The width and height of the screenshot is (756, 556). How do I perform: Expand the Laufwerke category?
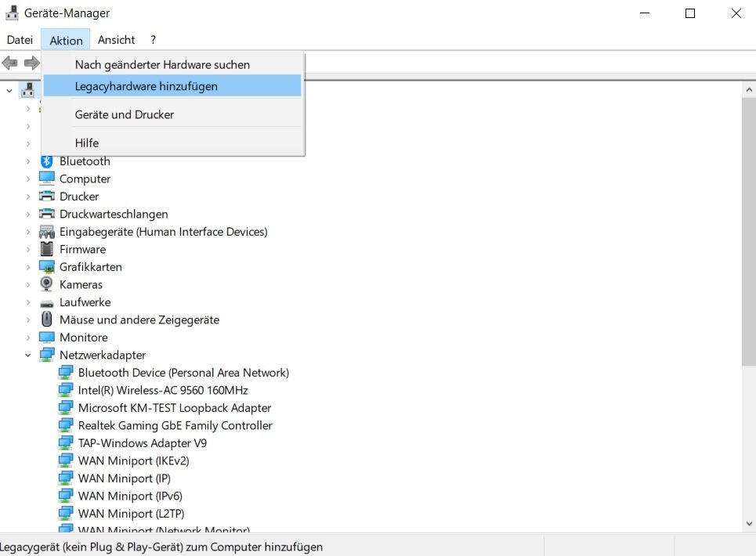[x=28, y=302]
